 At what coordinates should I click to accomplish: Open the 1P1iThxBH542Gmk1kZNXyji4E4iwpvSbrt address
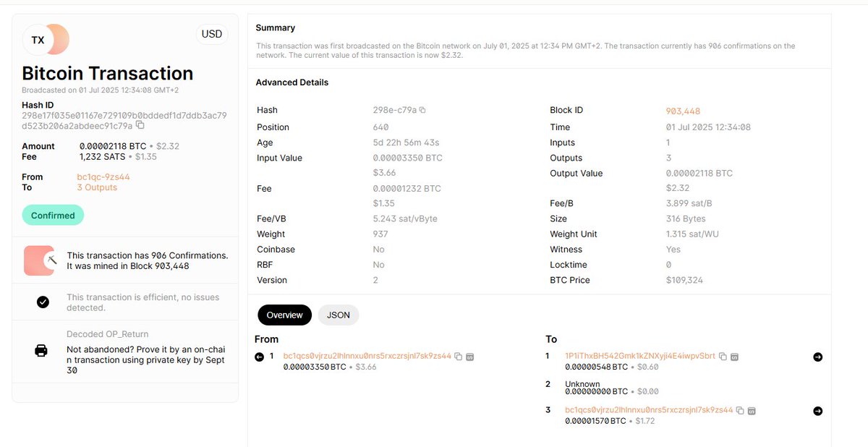coord(640,356)
